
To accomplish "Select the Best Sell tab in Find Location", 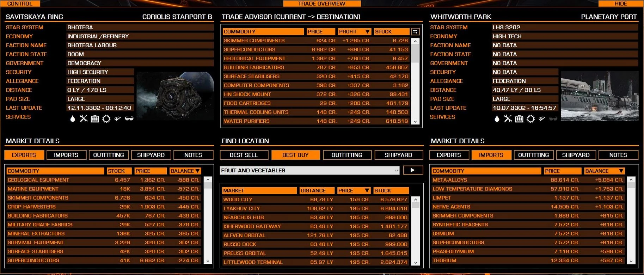I will (244, 155).
